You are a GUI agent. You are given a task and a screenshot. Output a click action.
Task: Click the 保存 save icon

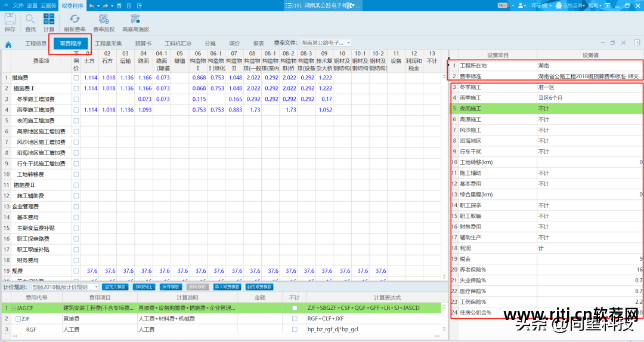(x=10, y=21)
